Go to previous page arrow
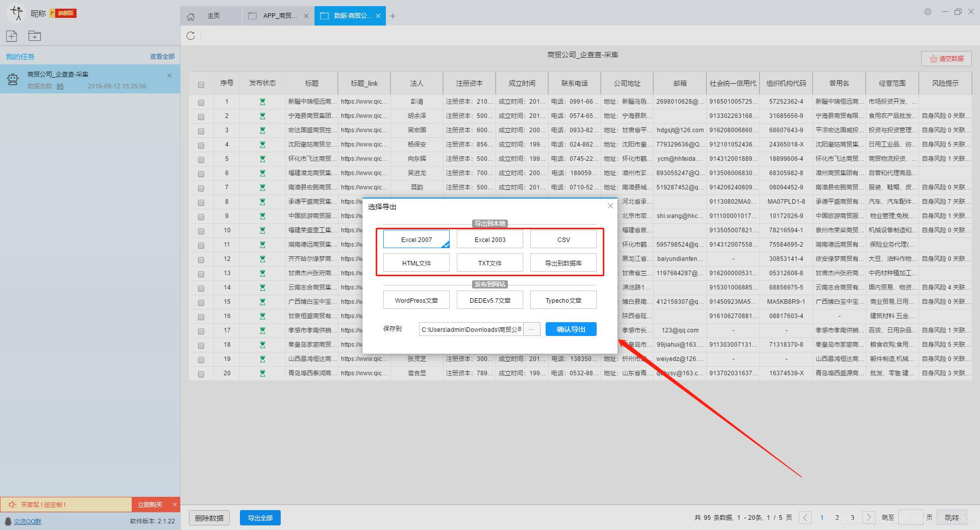980x530 pixels. tap(805, 517)
